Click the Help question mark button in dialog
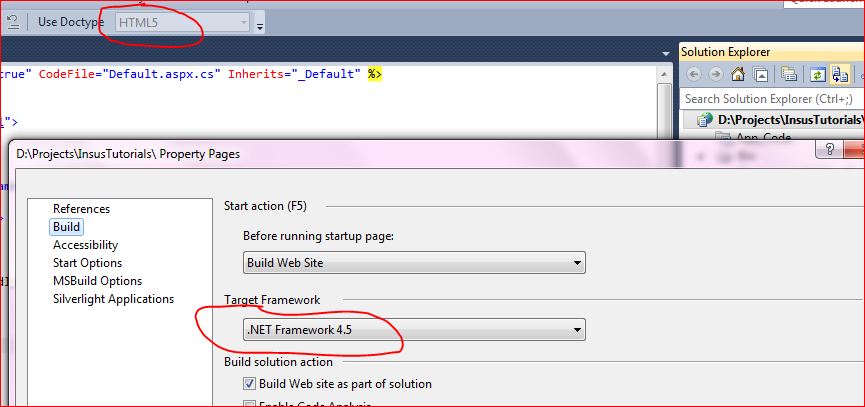Screen dimensions: 865x407 (x=829, y=149)
